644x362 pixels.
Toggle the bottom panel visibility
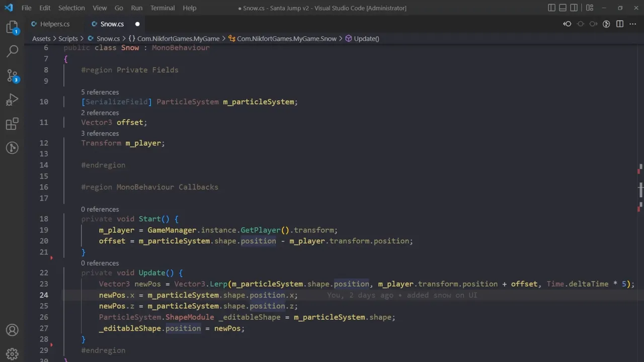[x=562, y=8]
